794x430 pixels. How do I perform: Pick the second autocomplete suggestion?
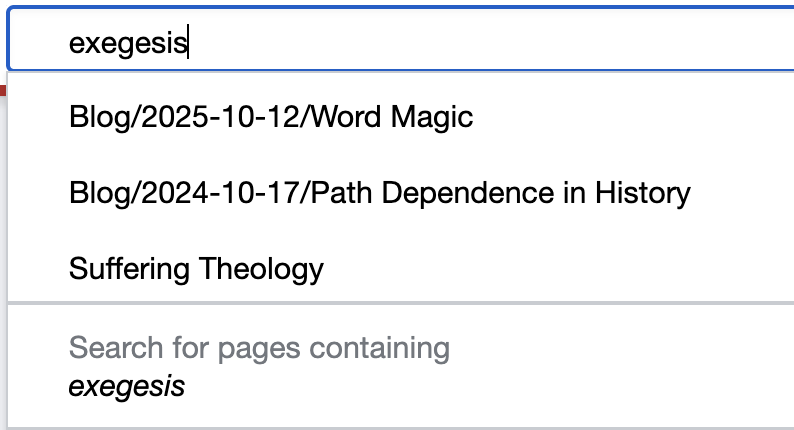point(380,192)
